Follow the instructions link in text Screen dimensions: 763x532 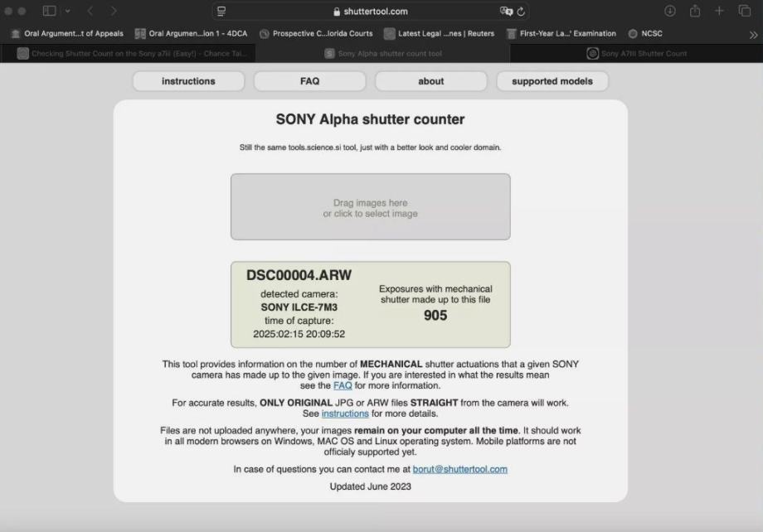(x=345, y=414)
